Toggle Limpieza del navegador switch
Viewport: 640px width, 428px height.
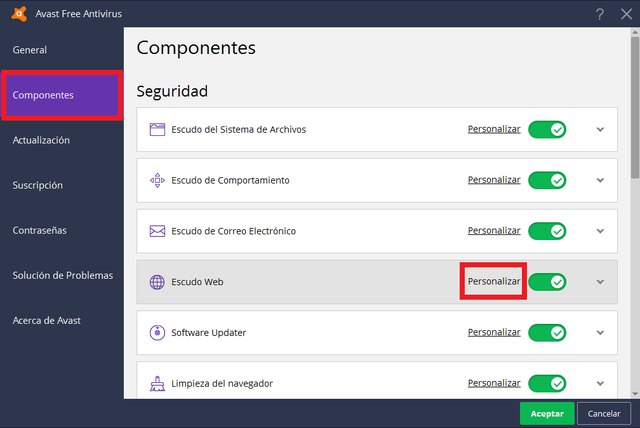pos(547,384)
